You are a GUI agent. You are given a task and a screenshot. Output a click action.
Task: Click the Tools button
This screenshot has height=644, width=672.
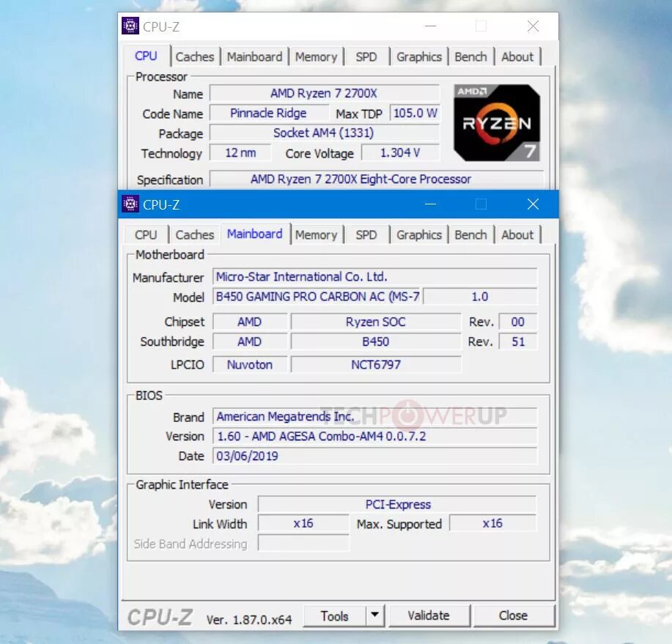[x=335, y=615]
